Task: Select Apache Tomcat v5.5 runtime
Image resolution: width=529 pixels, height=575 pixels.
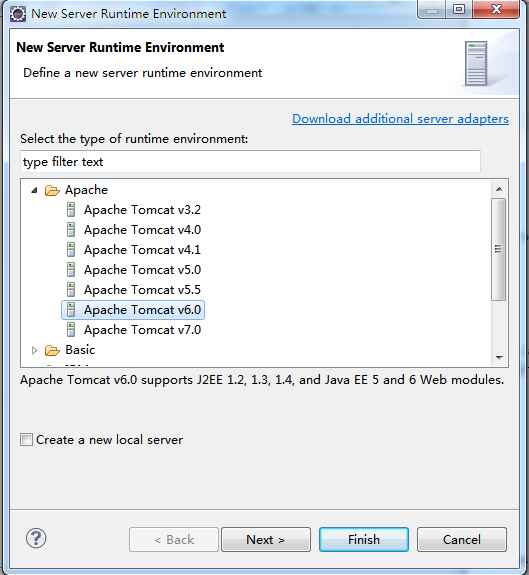Action: coord(142,290)
